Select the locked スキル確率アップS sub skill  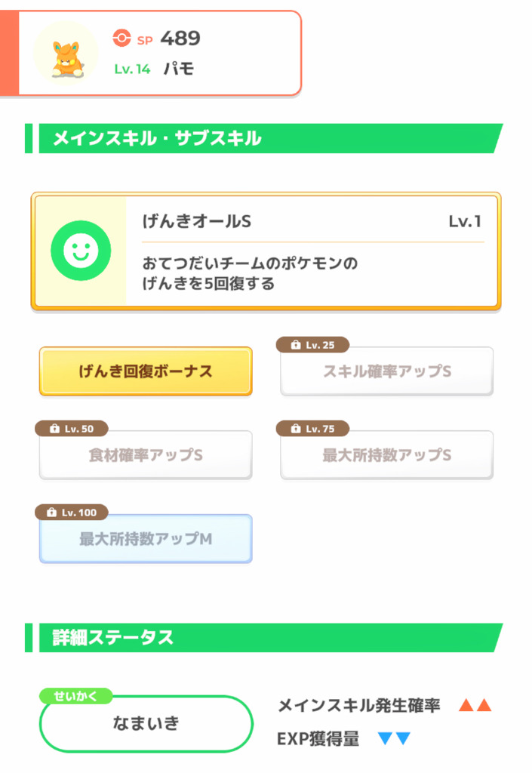[x=386, y=371]
